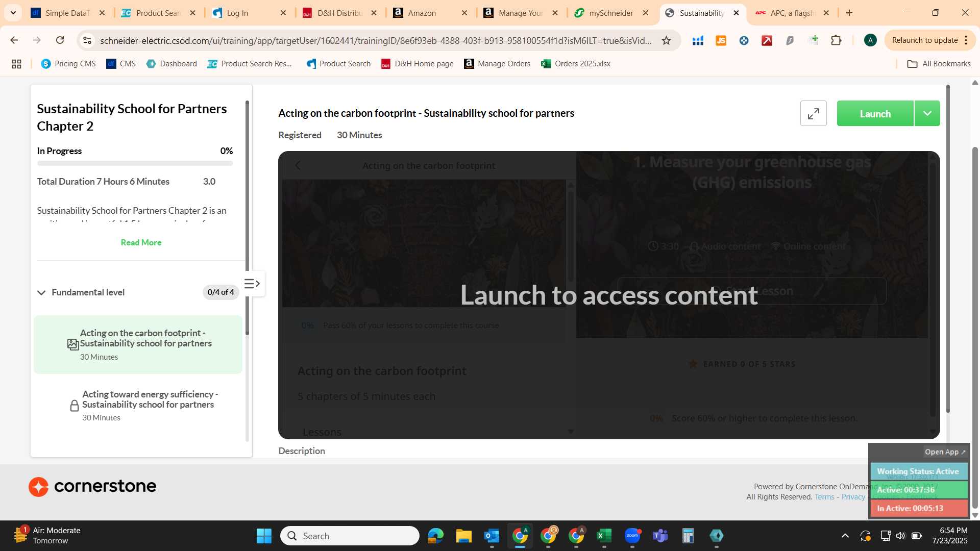Click the Terms footer link

pos(824,497)
